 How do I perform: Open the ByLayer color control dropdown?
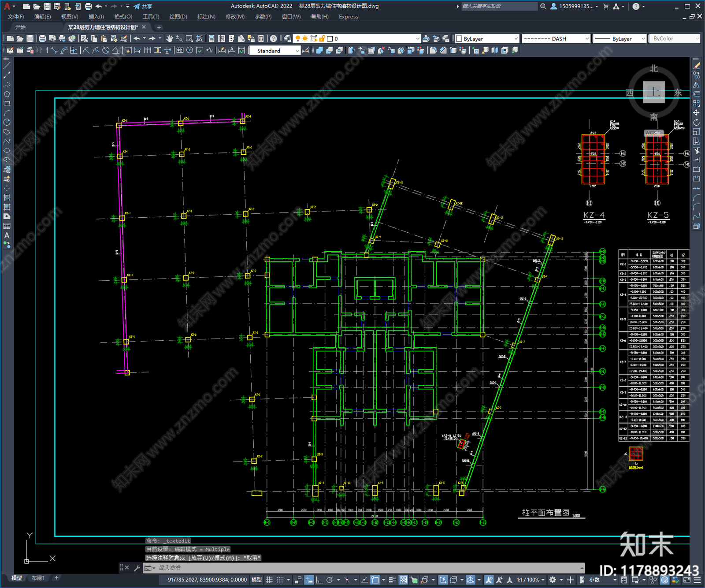487,39
